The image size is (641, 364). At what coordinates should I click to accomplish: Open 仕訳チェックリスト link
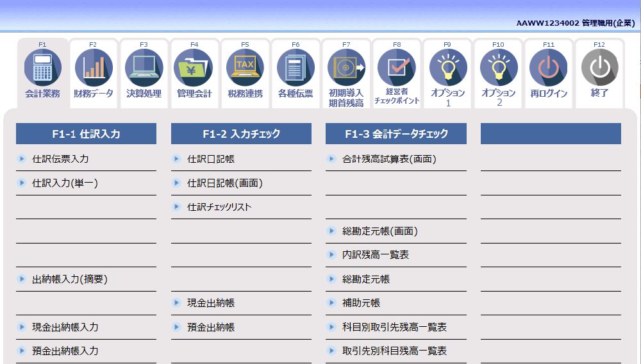[x=219, y=207]
